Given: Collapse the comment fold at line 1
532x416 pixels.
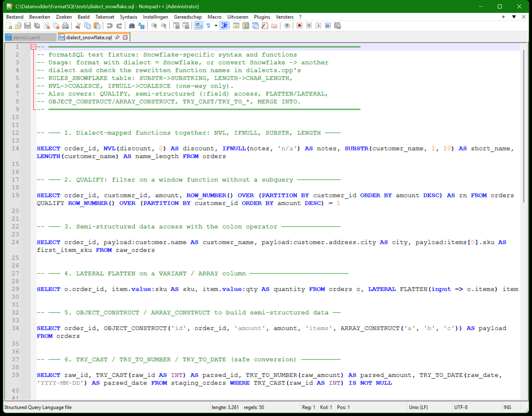Looking at the screenshot, I should pyautogui.click(x=33, y=47).
